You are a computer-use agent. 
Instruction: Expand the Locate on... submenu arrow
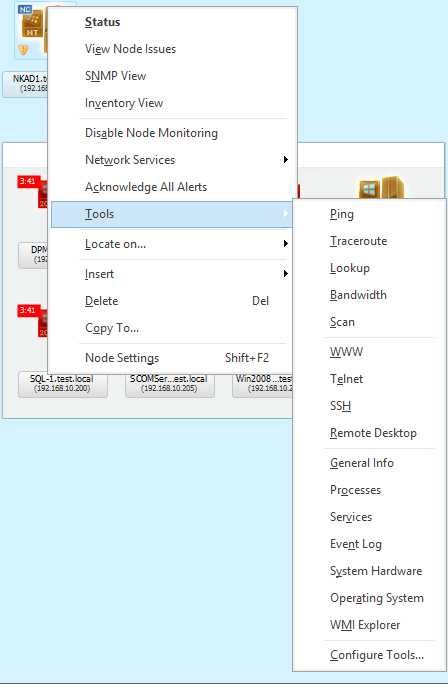[285, 243]
